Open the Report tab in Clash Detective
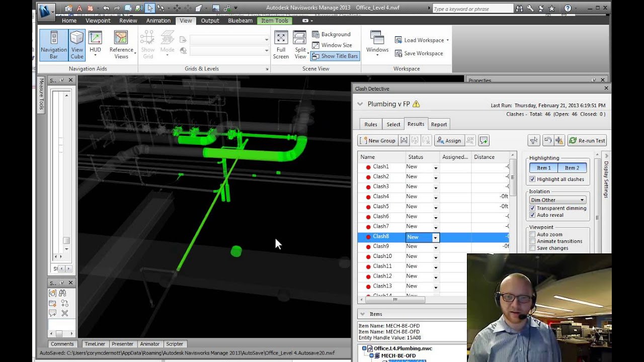 [439, 124]
